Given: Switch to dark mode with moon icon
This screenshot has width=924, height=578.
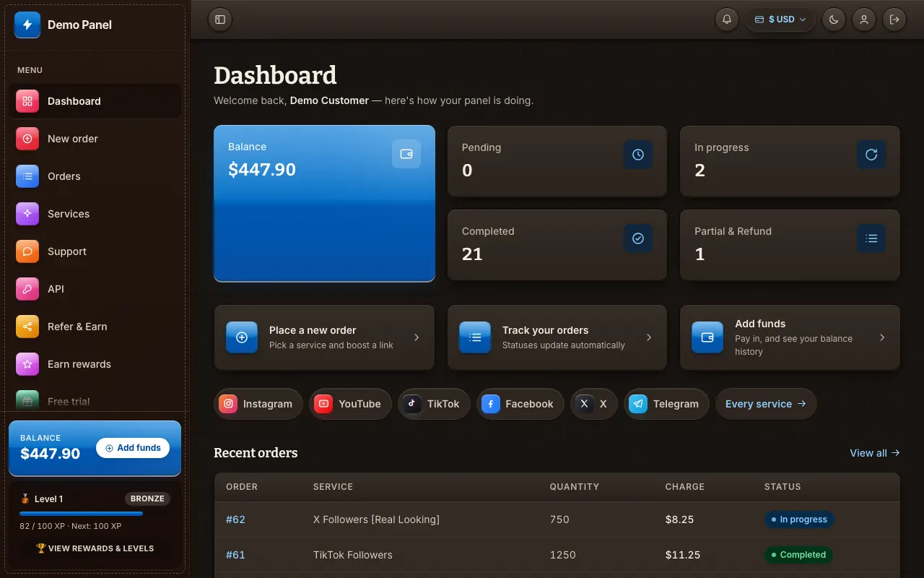Looking at the screenshot, I should pyautogui.click(x=834, y=20).
